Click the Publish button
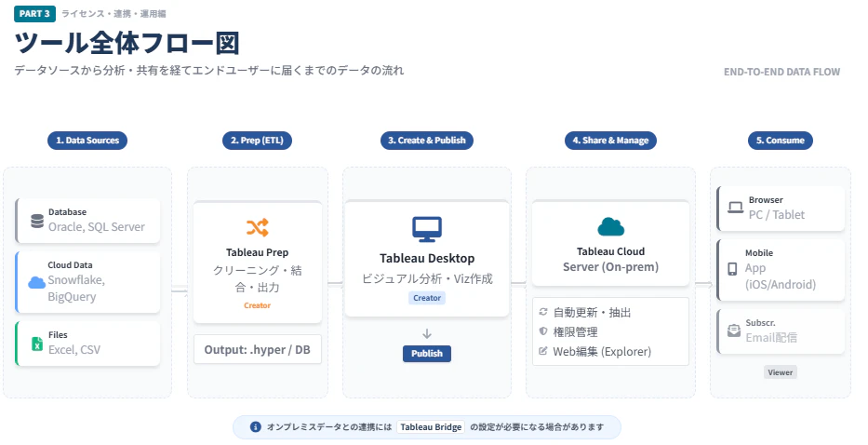 click(x=427, y=354)
